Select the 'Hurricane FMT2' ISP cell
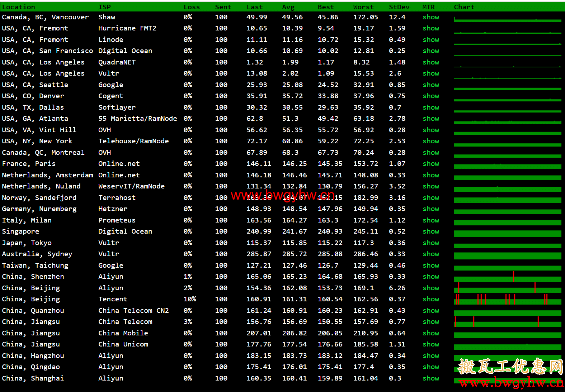565x392 pixels. [127, 28]
